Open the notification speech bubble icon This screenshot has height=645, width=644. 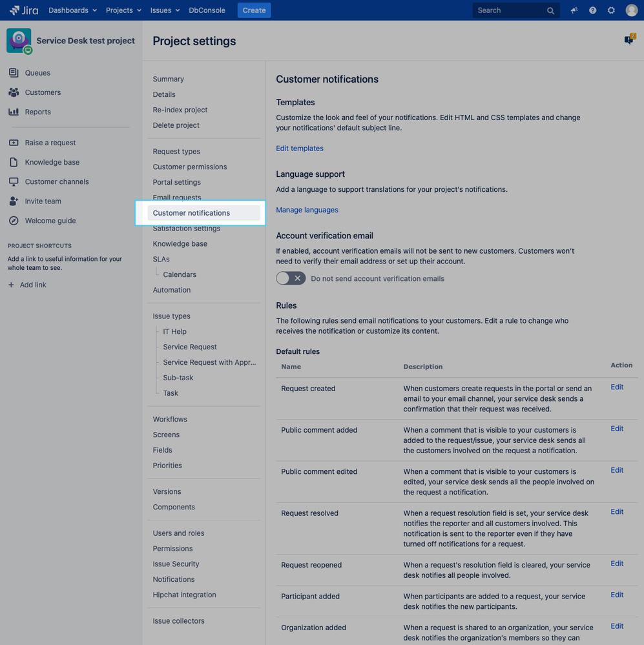629,39
